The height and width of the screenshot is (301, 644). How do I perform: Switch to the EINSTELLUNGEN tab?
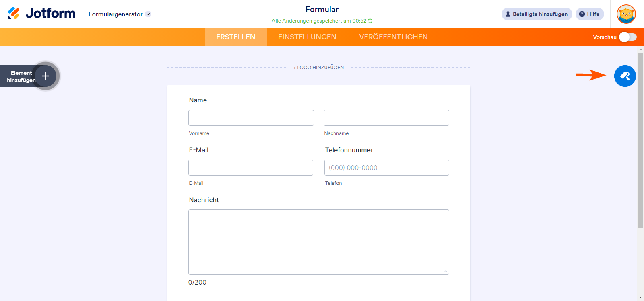pyautogui.click(x=307, y=37)
